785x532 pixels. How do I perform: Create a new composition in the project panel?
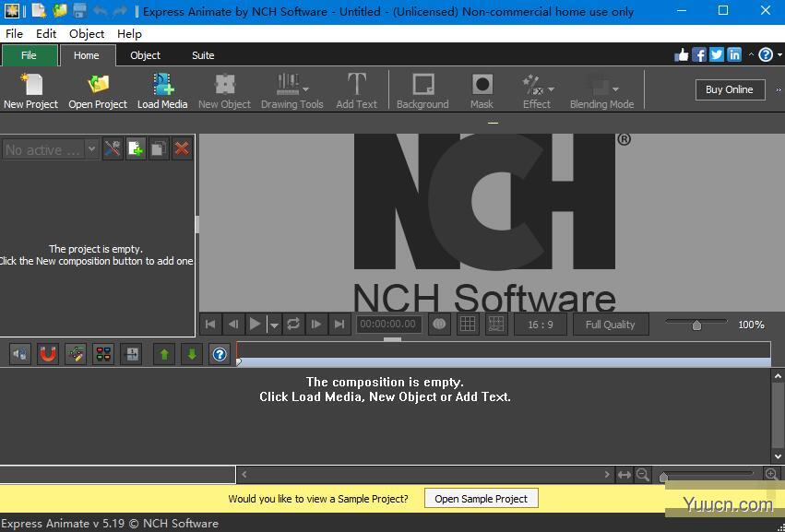(135, 148)
